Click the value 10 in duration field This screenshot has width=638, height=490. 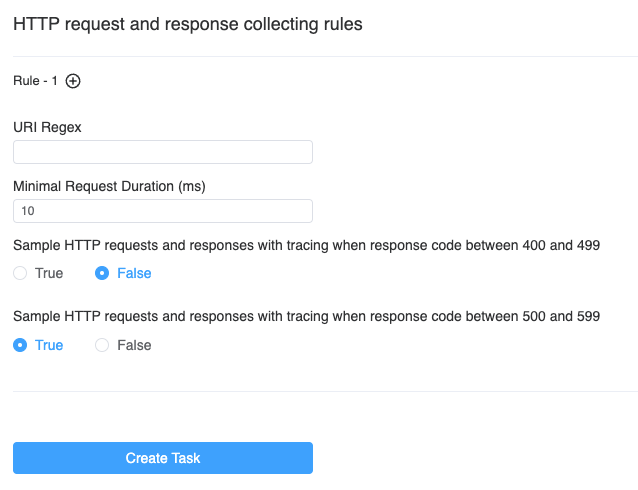(27, 211)
